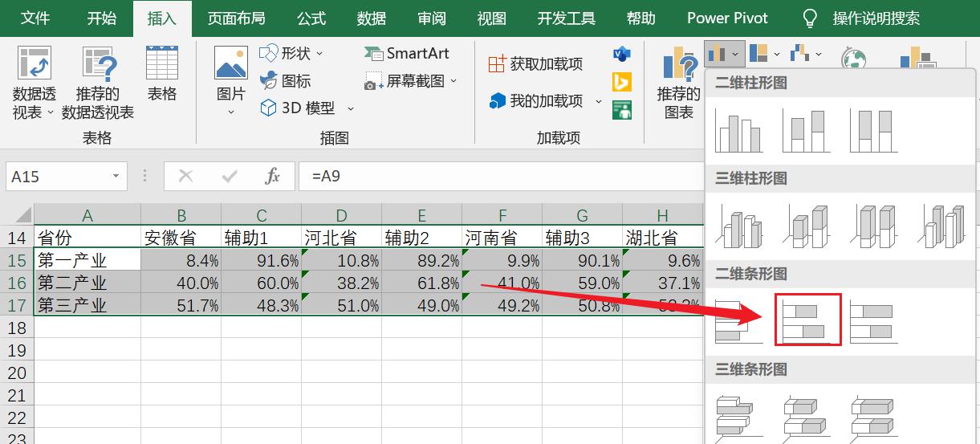The image size is (980, 444).
Task: Select the 3-D clustered bar chart
Action: (x=739, y=417)
